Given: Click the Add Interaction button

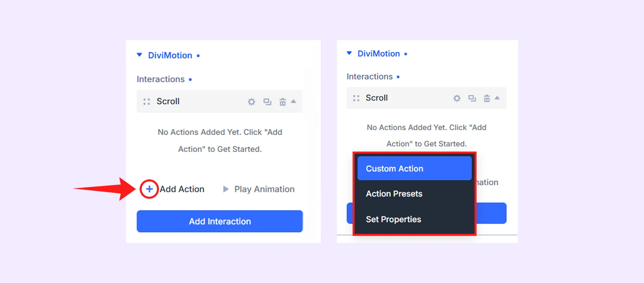Looking at the screenshot, I should 220,221.
